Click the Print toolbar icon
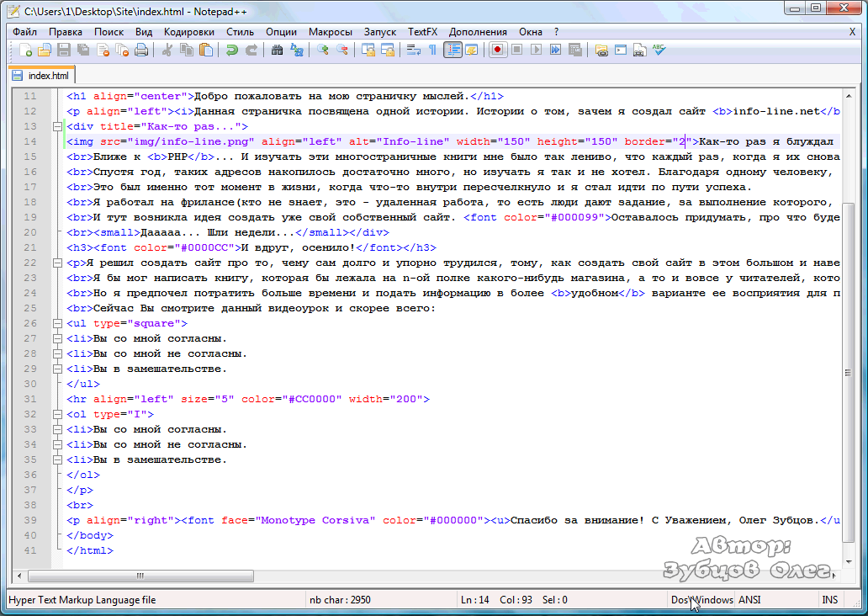The image size is (868, 616). 141,50
